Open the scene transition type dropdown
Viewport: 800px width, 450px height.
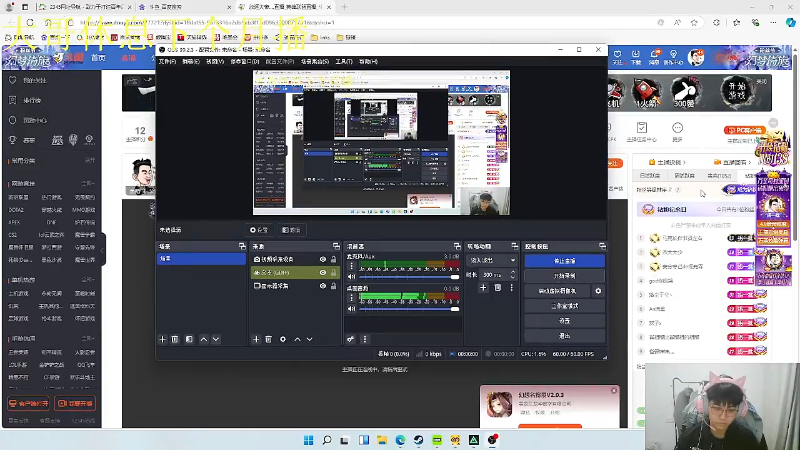[x=492, y=260]
